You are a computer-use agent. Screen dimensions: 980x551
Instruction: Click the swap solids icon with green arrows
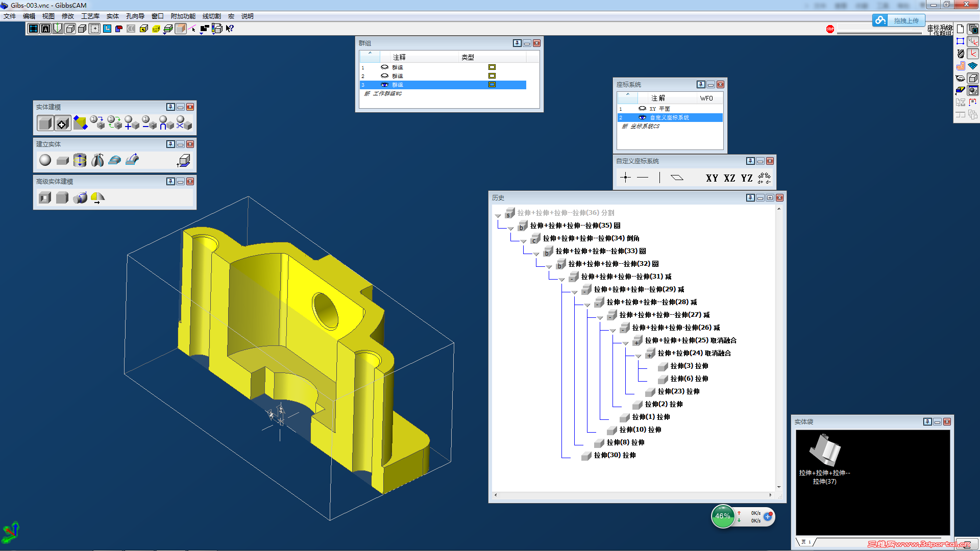pos(114,123)
